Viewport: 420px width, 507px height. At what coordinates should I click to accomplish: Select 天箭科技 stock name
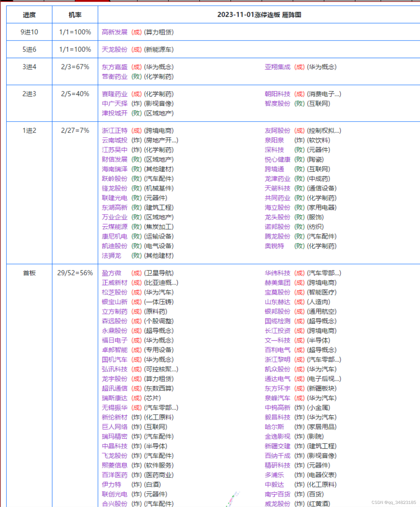[x=277, y=188]
